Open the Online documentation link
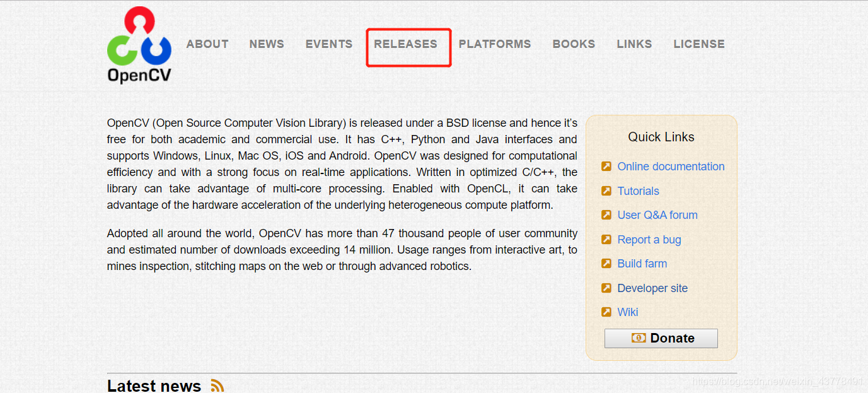 pos(671,167)
